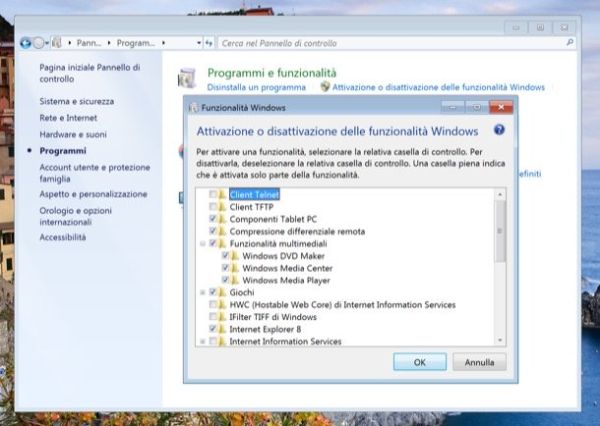600x426 pixels.
Task: Click the Funzionalità Windows title bar icon
Action: tap(193, 106)
